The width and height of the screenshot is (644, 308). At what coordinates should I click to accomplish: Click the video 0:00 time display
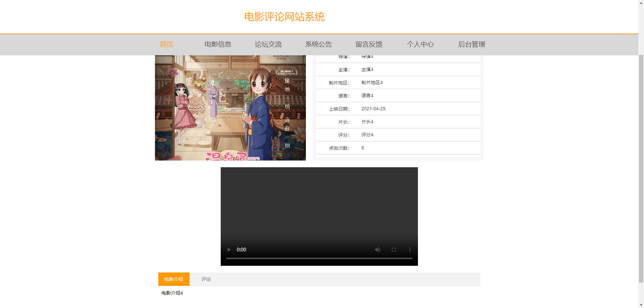tap(241, 250)
